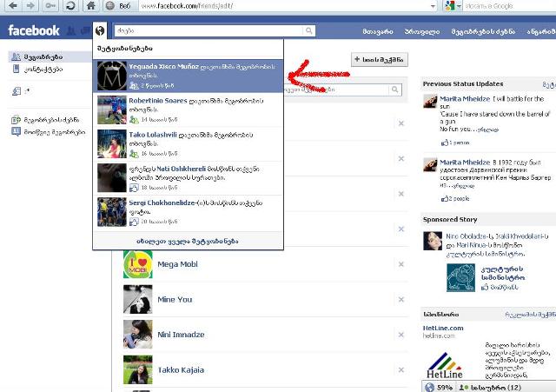Click fourth top navigation link at the header's right edge
This screenshot has width=556, height=392.
tap(540, 31)
